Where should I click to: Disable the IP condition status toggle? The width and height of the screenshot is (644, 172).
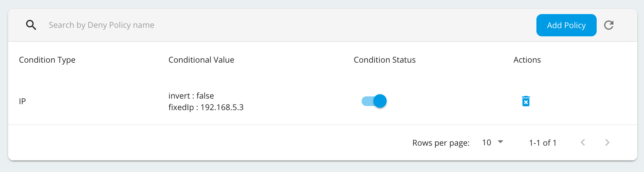[374, 101]
